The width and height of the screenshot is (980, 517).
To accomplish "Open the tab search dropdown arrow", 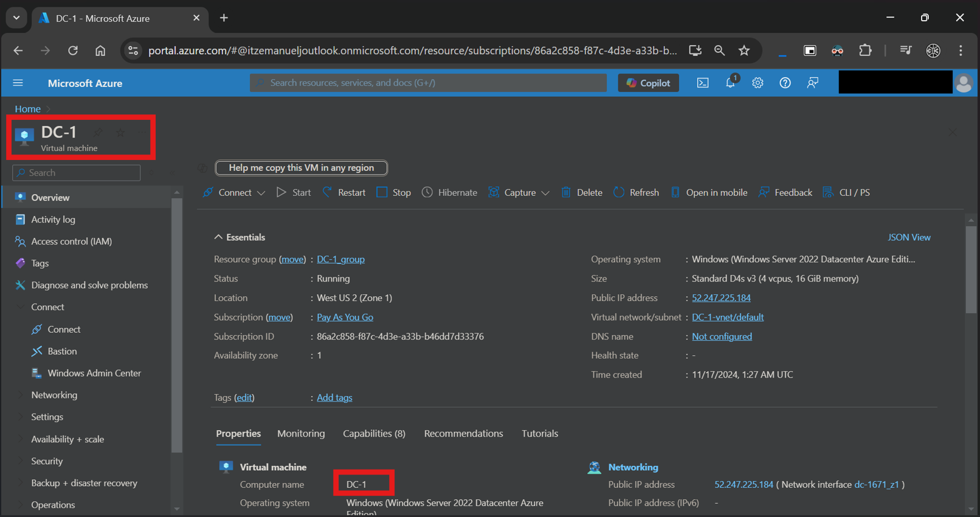I will [16, 18].
